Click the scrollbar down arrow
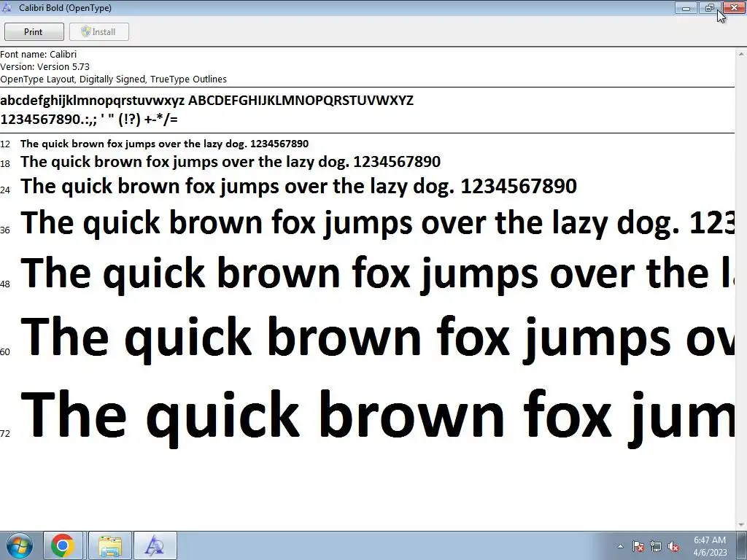The width and height of the screenshot is (747, 560). coord(741,525)
